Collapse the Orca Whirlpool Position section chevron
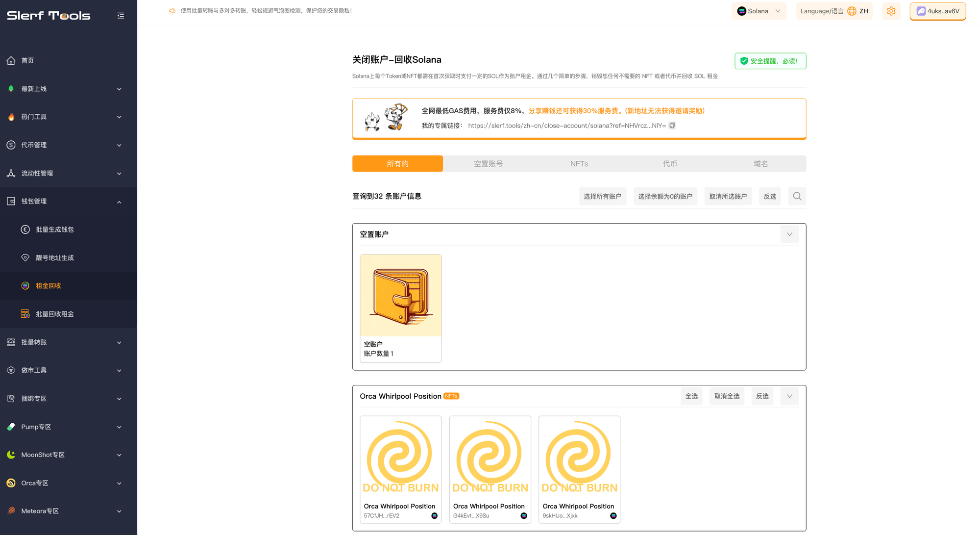Image resolution: width=980 pixels, height=535 pixels. pos(789,396)
